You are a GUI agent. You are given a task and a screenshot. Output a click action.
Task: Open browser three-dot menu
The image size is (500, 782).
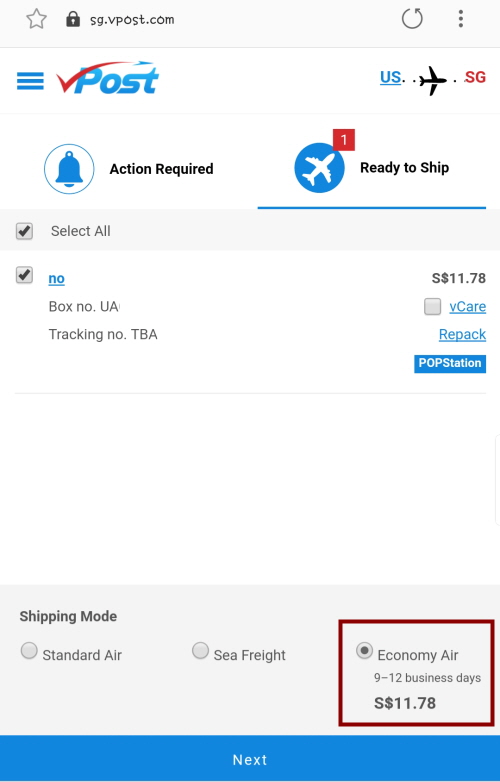(x=461, y=19)
